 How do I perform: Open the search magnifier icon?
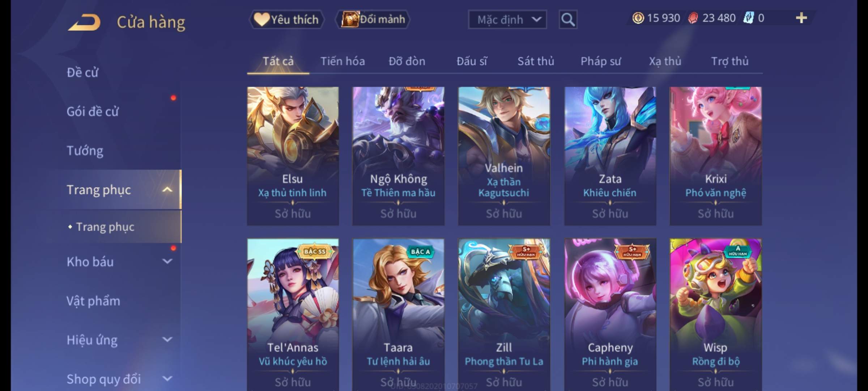tap(568, 20)
